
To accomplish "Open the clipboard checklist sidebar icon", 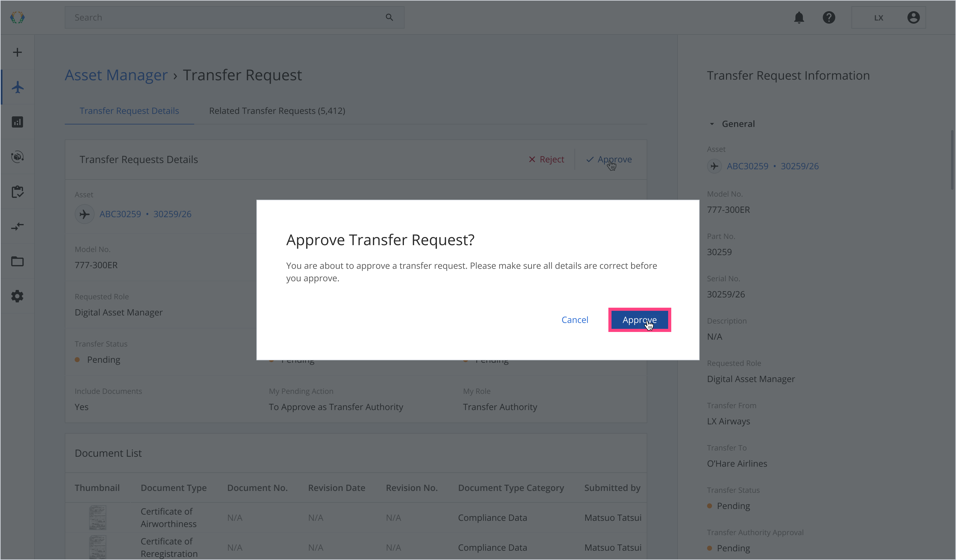I will pyautogui.click(x=17, y=191).
